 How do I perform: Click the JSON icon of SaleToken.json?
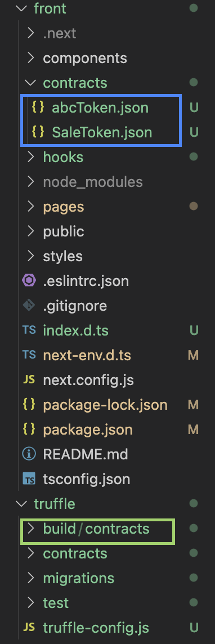click(x=38, y=132)
